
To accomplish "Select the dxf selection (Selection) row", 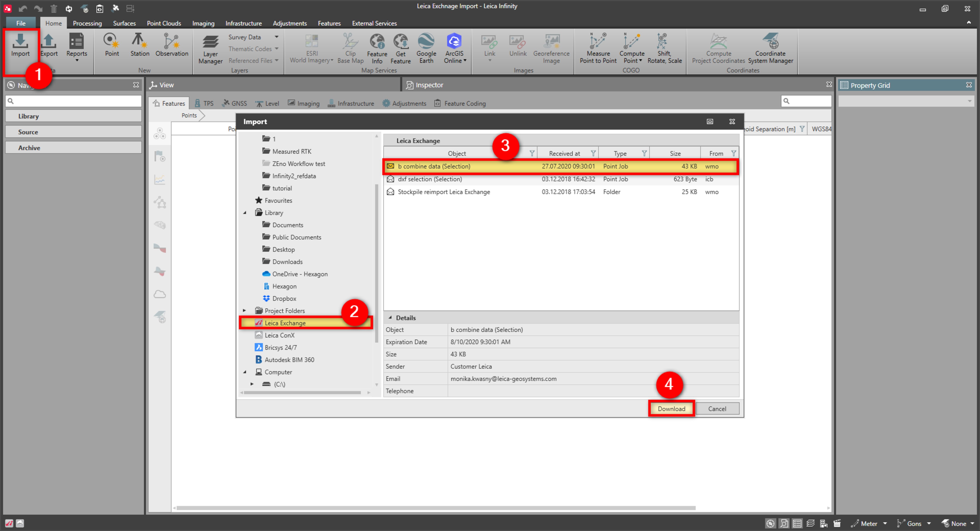I will (561, 179).
